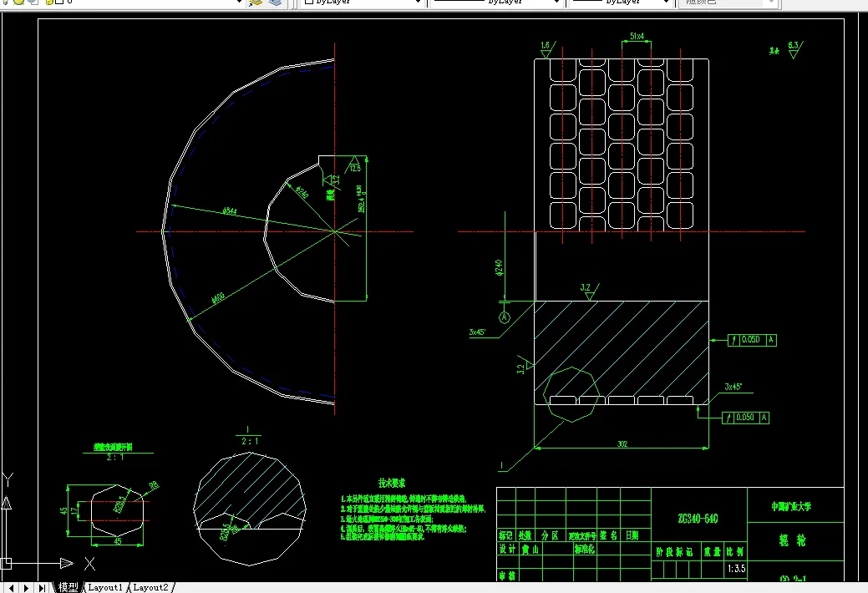The width and height of the screenshot is (868, 593).
Task: Select the 技术要求 heading text
Action: (391, 483)
